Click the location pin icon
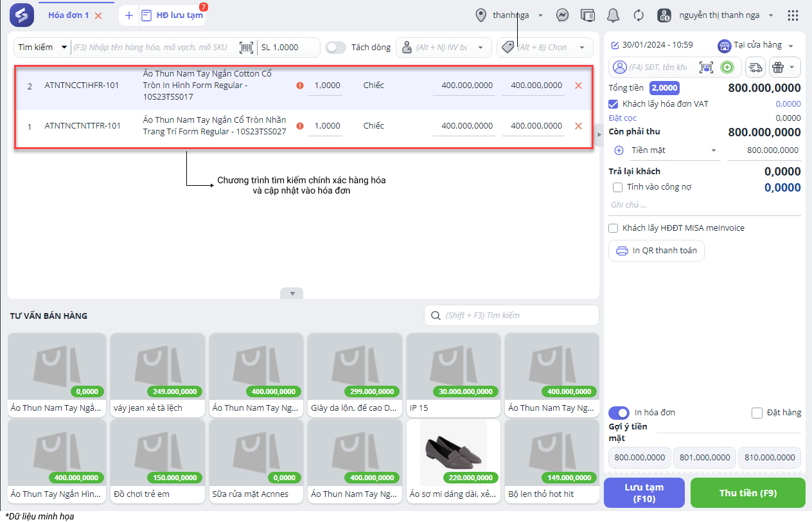Viewport: 812px width, 522px height. coord(481,15)
